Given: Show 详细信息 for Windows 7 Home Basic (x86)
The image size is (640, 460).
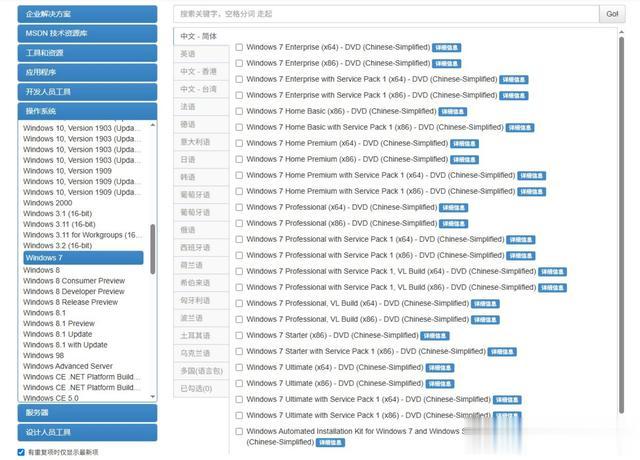Looking at the screenshot, I should [453, 112].
